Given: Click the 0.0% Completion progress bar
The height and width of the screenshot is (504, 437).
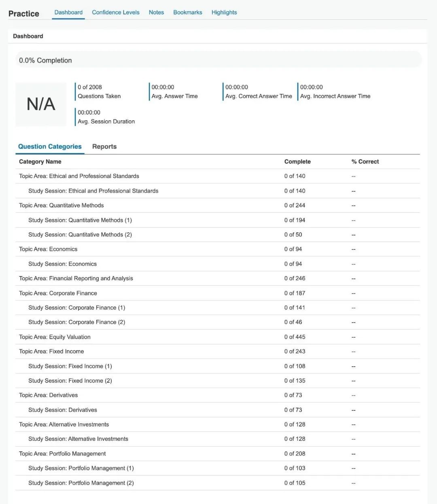Looking at the screenshot, I should coord(218,60).
